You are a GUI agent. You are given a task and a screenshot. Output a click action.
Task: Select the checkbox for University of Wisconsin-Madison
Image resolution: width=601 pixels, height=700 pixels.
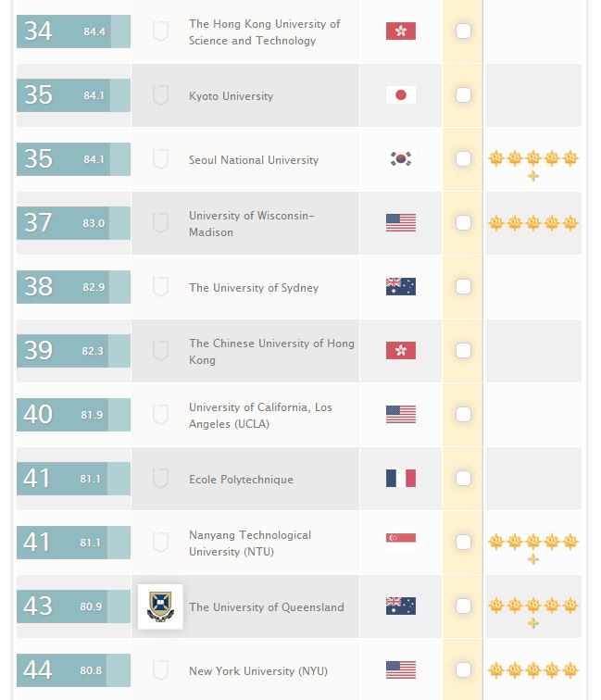pos(463,223)
